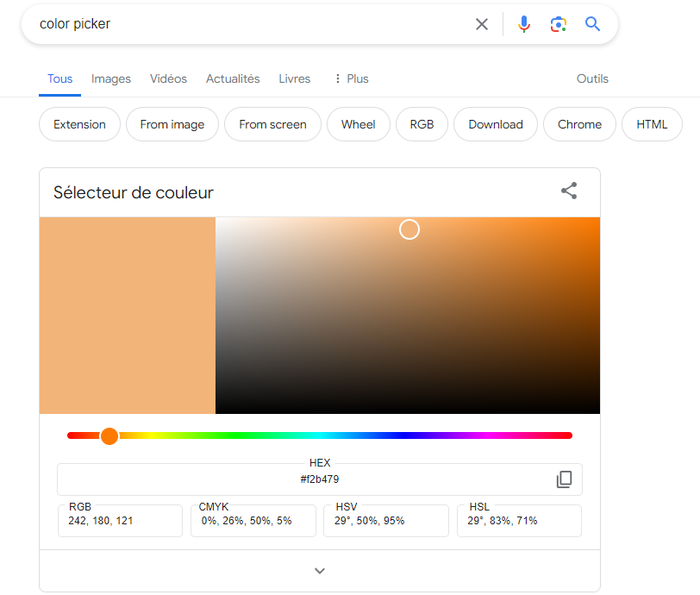Click the orange hue slider handle
Screen dimensions: 700x595
tap(109, 435)
